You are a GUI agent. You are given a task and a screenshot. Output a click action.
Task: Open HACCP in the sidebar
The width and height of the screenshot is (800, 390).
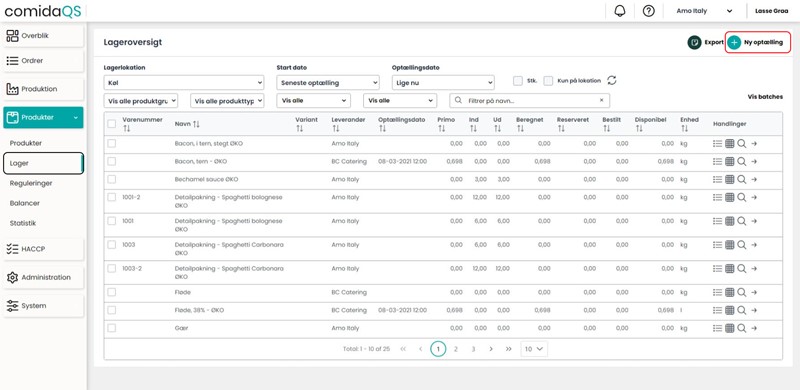[43, 249]
